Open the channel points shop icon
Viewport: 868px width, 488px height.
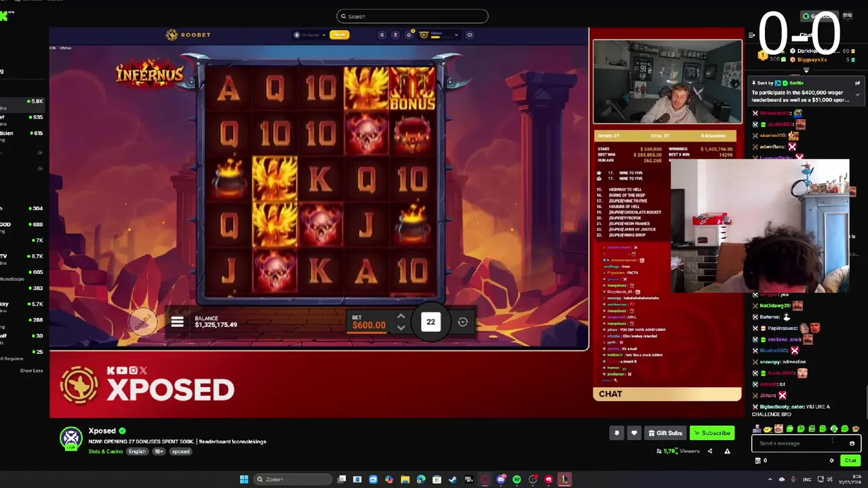pyautogui.click(x=758, y=461)
